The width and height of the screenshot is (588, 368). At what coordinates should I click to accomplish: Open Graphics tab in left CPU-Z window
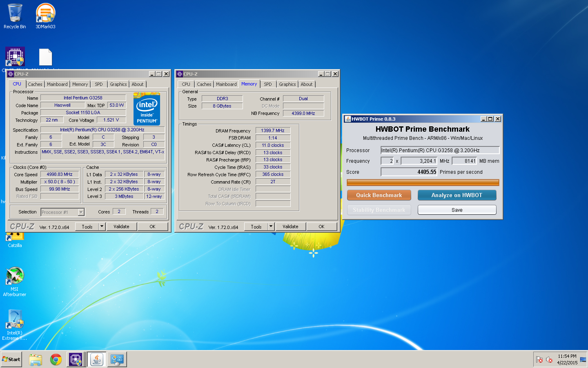coord(118,84)
